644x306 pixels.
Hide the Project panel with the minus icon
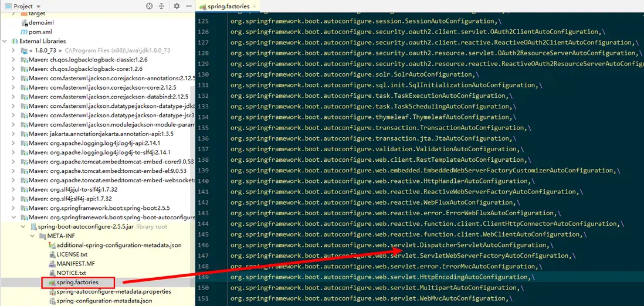pos(188,6)
